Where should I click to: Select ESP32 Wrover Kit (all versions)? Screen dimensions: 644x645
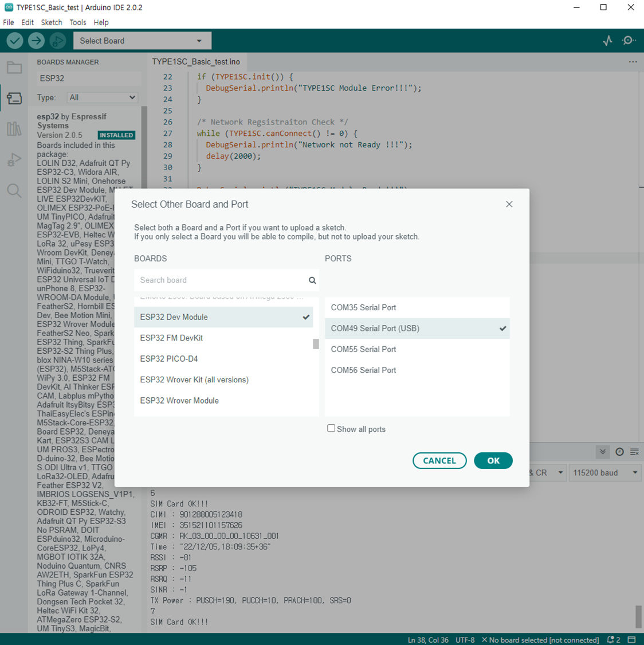pos(223,380)
